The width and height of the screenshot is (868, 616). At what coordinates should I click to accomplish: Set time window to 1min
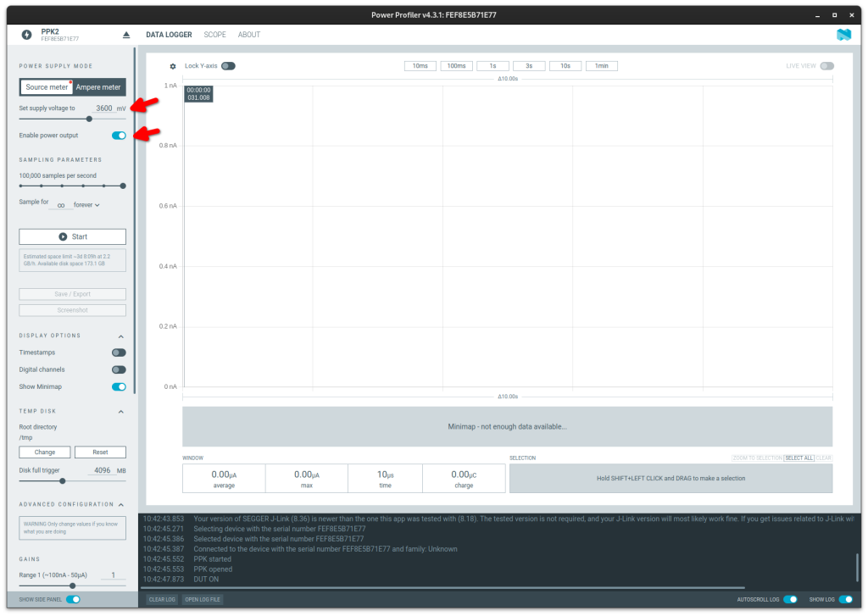tap(602, 66)
